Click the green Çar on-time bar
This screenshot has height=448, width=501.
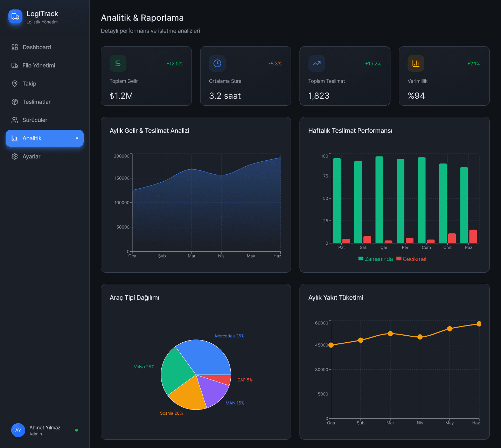click(379, 199)
